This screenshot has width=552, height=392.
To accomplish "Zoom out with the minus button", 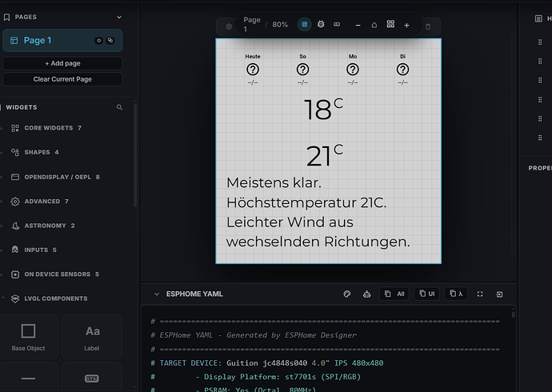I will coord(358,26).
